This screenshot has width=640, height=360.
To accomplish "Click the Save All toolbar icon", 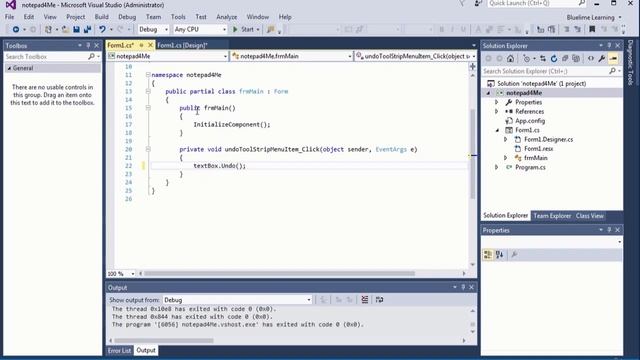I will 87,29.
